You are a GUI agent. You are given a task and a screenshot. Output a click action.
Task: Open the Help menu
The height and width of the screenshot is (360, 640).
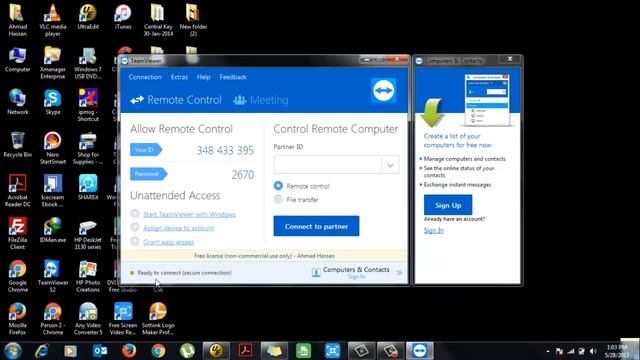204,77
